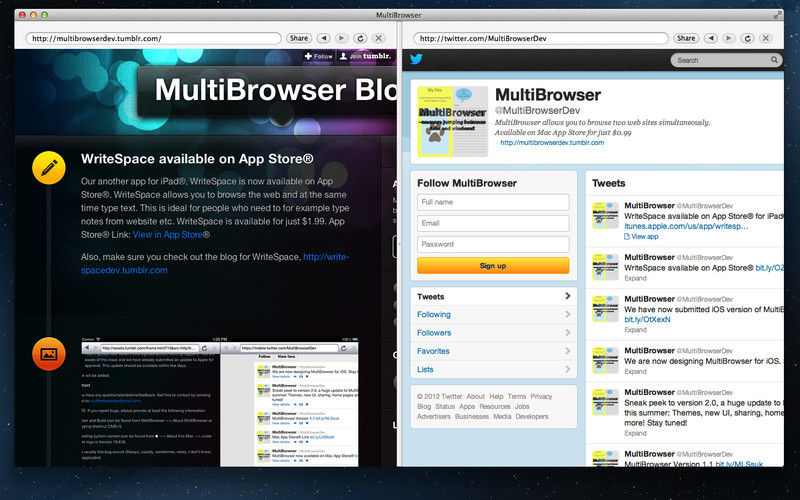Reload the left pane tumblr page
Image resolution: width=800 pixels, height=500 pixels.
[x=360, y=38]
